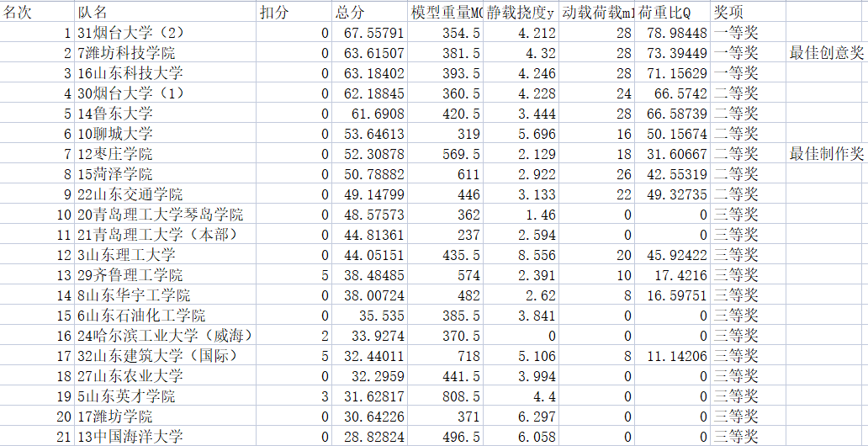This screenshot has height=446, width=868.
Task: Select the load ratio value 78.98448
Action: click(x=677, y=33)
